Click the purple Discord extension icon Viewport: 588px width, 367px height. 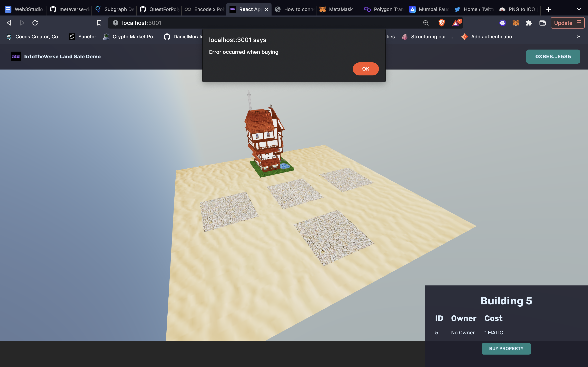point(502,23)
